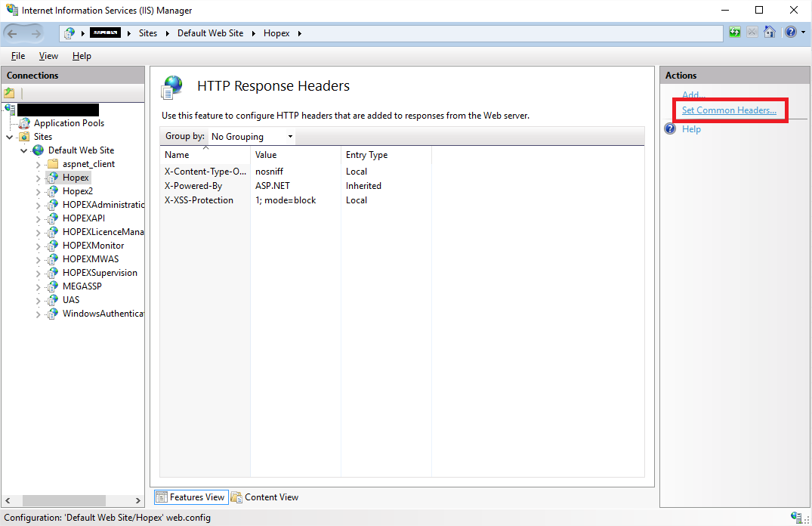Switch to Content View tab
Viewport: 812px width, 526px height.
point(265,497)
